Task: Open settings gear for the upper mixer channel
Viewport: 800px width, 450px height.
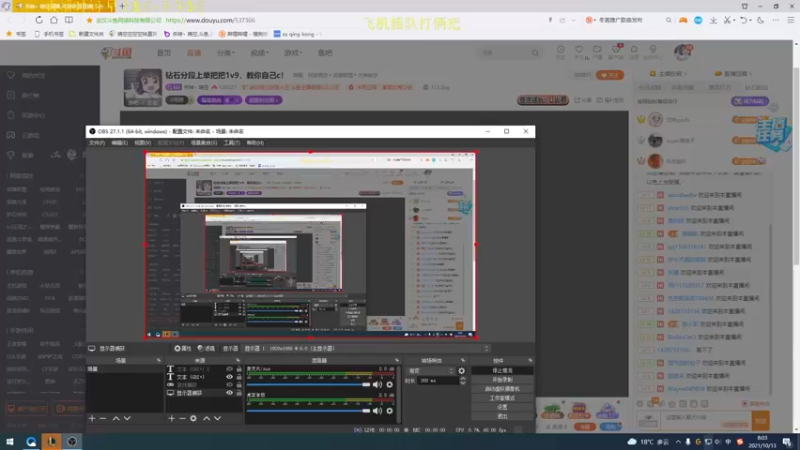Action: pyautogui.click(x=389, y=385)
